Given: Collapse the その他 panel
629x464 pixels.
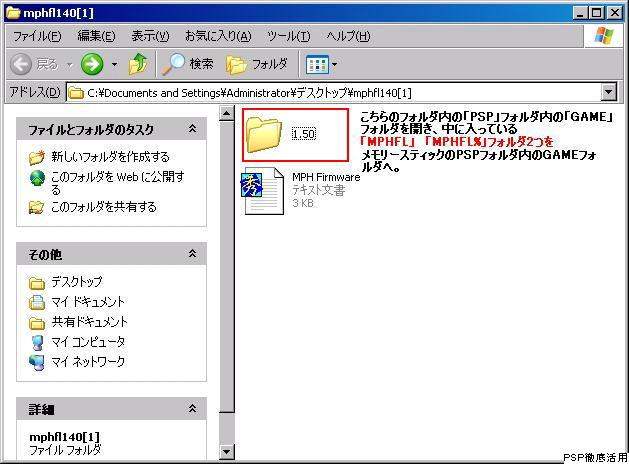Looking at the screenshot, I should click(x=193, y=254).
